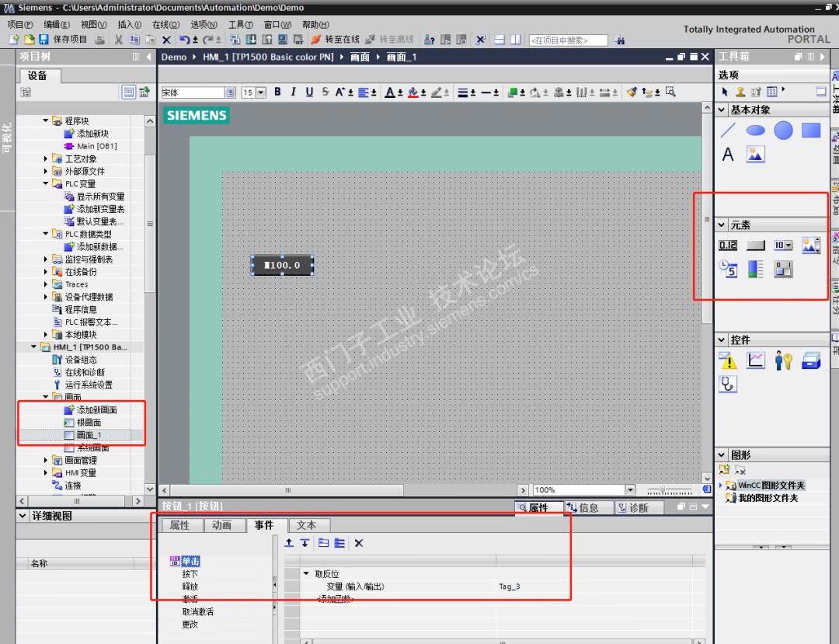
Task: Collapse the 元素 toolbox section
Action: pos(721,225)
